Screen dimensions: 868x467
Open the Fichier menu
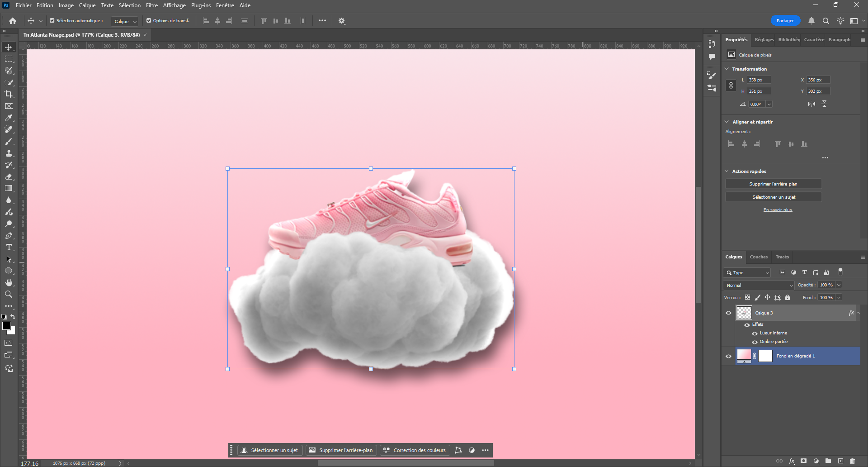click(24, 5)
